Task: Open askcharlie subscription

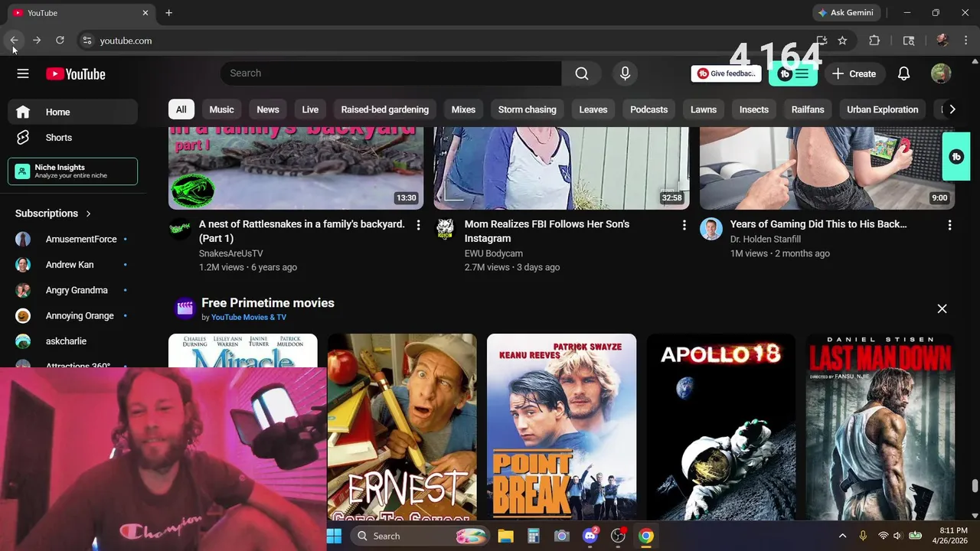Action: point(73,341)
